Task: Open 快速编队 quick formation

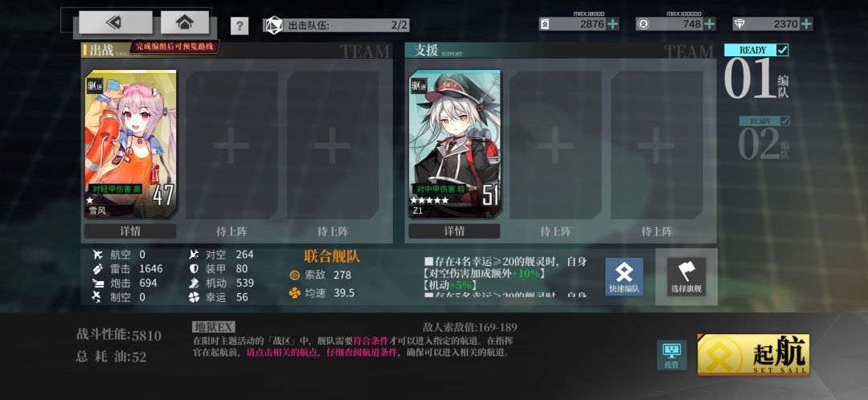Action: 624,276
